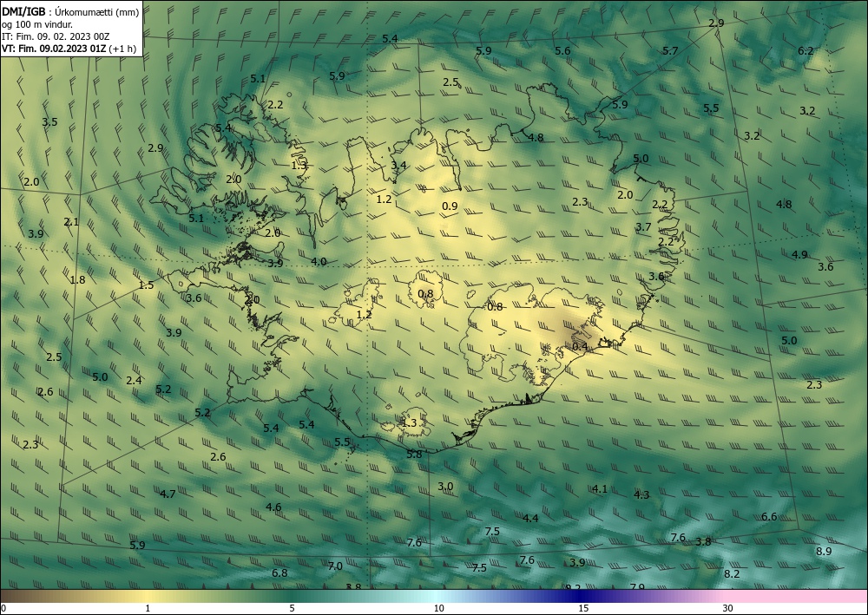Image resolution: width=868 pixels, height=615 pixels.
Task: Click the map value 2.4
Action: point(134,381)
